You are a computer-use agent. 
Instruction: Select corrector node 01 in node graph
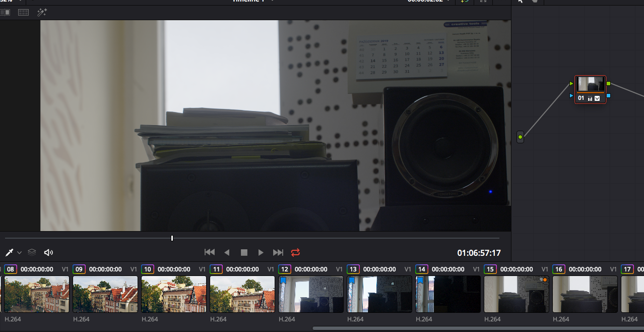pyautogui.click(x=591, y=90)
